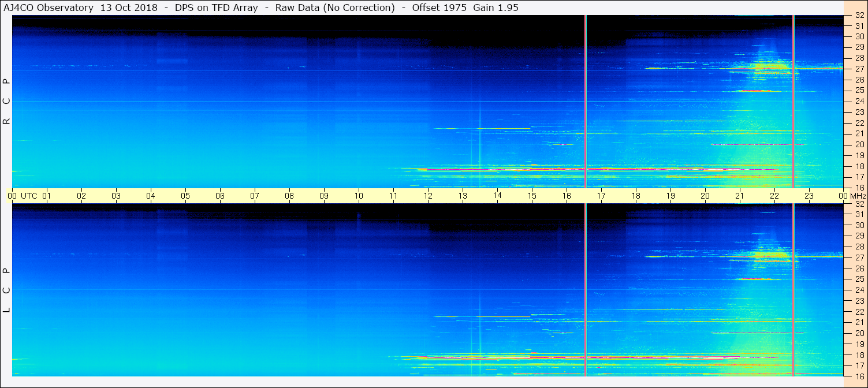Click the "05" hour tick label
The image size is (868, 388).
[x=185, y=196]
